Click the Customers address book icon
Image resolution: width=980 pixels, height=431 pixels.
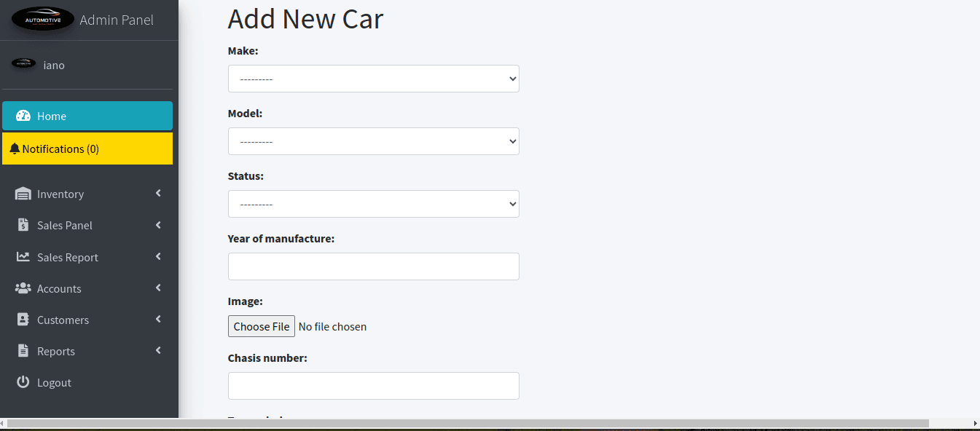coord(23,320)
